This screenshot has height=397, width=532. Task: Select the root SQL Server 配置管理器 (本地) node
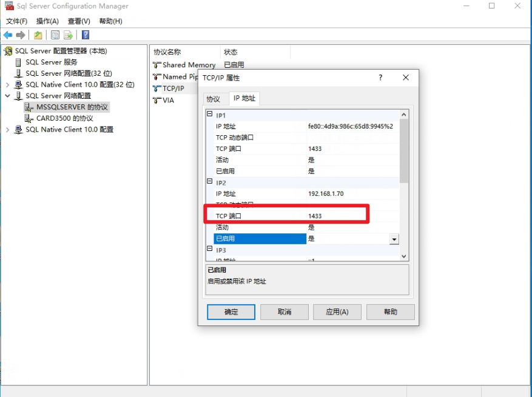click(x=61, y=51)
